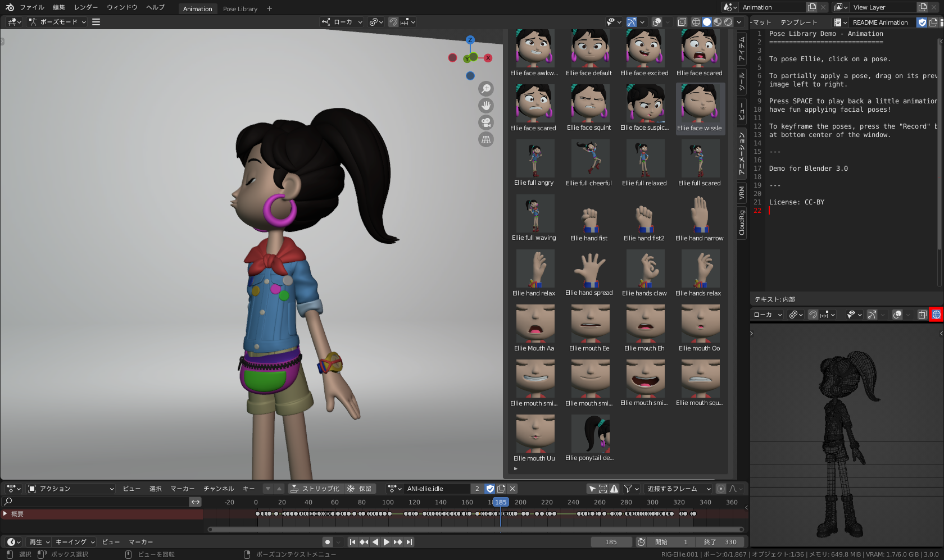Click the new scene copy icon next to Animation scene

812,7
